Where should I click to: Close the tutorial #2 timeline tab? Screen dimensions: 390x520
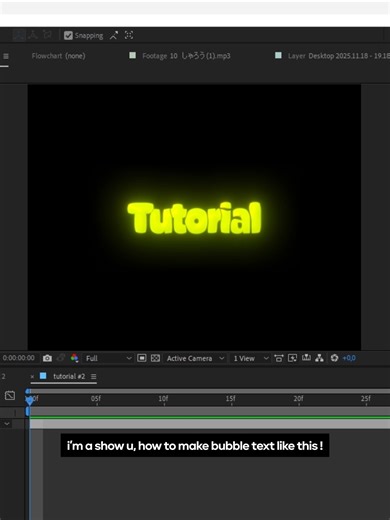click(32, 377)
